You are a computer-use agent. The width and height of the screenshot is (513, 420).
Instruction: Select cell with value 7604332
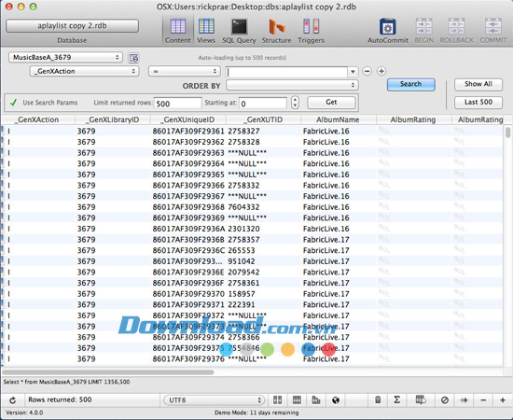point(263,207)
